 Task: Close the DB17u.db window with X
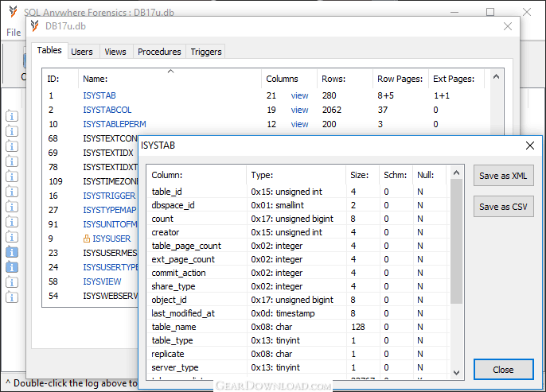(507, 26)
